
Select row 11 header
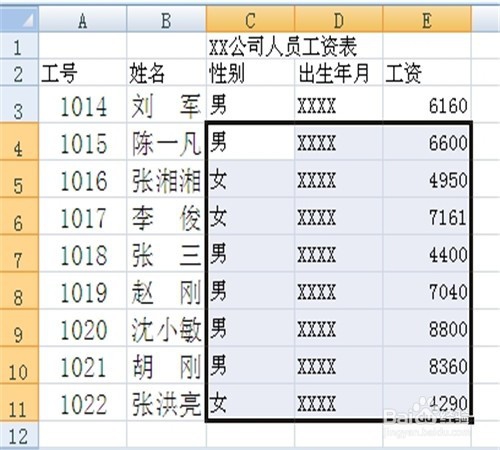click(19, 402)
